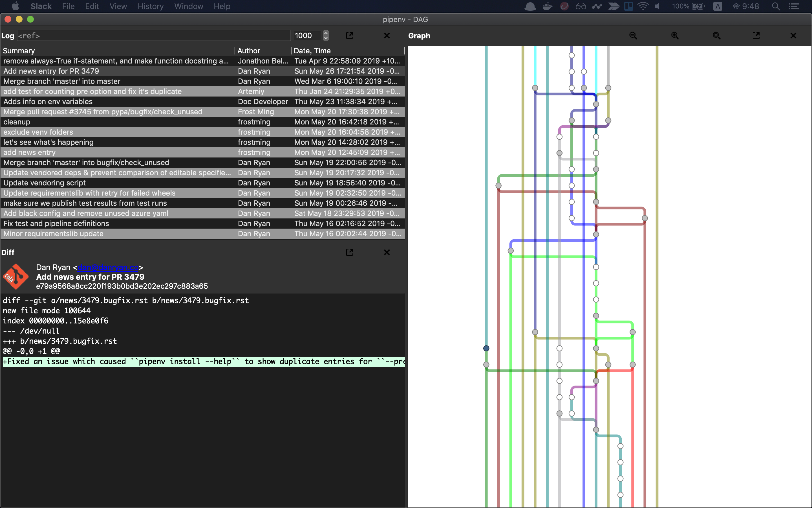Fit the Graph view to window
812x508 pixels.
coord(716,36)
